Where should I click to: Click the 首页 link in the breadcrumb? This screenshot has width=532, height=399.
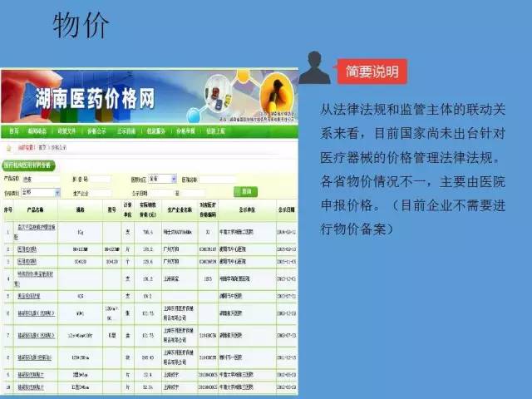(x=42, y=146)
